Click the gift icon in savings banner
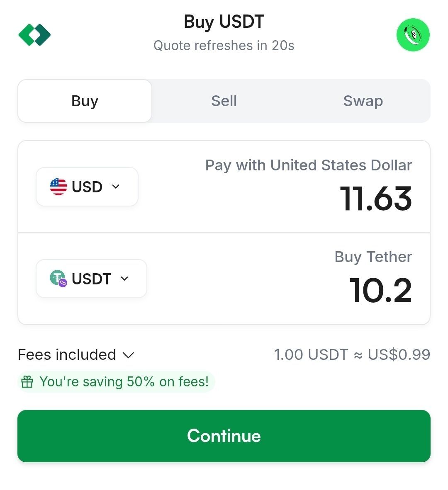 pos(27,381)
